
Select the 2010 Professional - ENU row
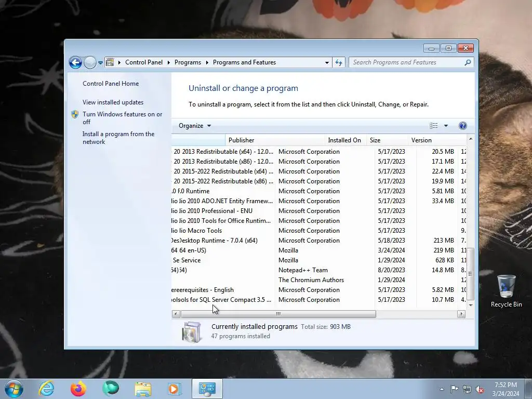[319, 211]
